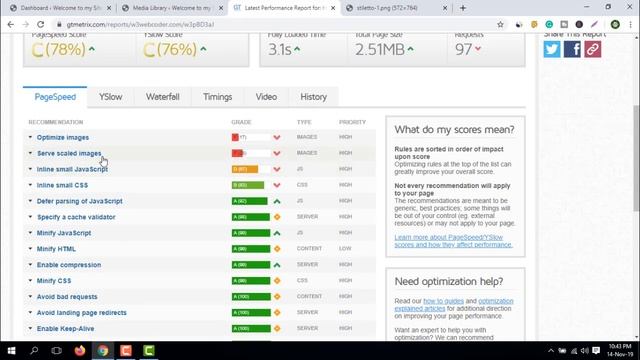Open Serve scaled images recommendation
The height and width of the screenshot is (360, 640).
pyautogui.click(x=69, y=153)
